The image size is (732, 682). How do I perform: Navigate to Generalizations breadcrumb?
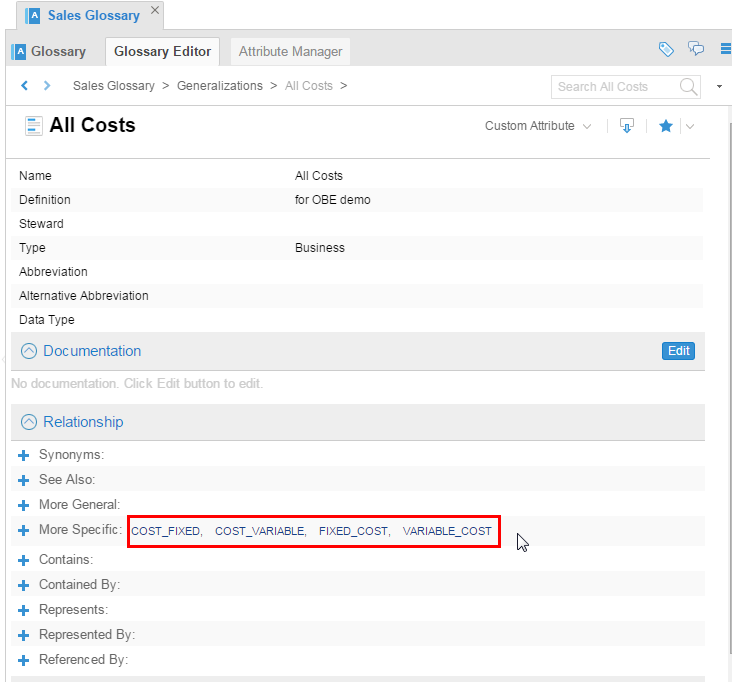[219, 86]
